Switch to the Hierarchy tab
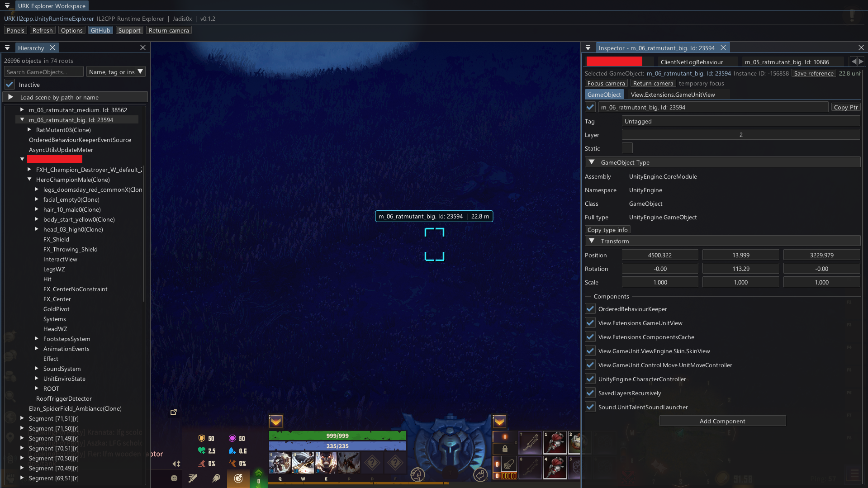This screenshot has width=868, height=488. [31, 48]
